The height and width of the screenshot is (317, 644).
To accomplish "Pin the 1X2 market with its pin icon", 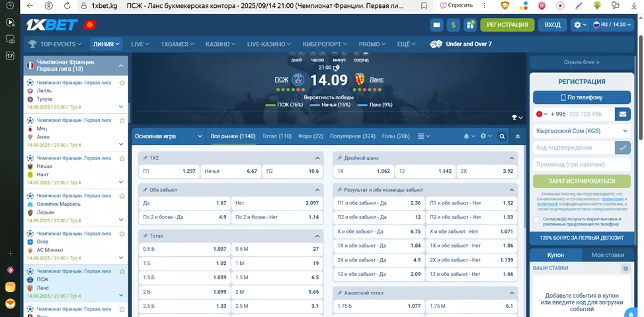I will tap(145, 158).
